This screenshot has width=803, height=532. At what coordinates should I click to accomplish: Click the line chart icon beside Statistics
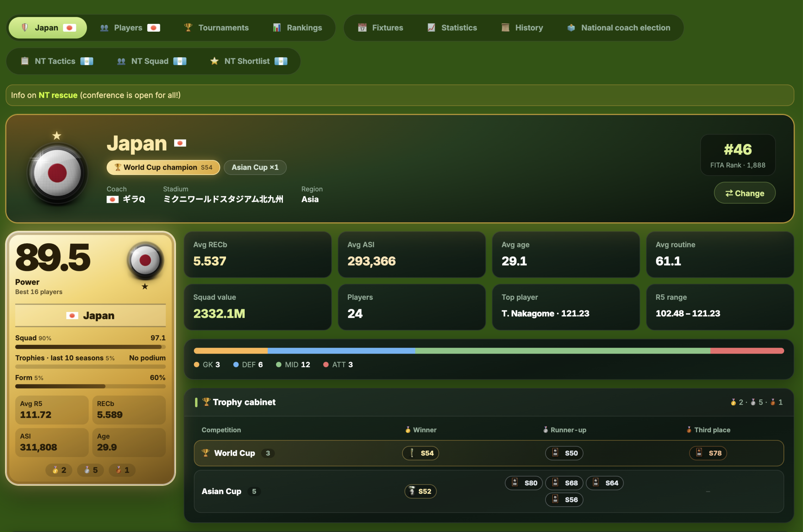pyautogui.click(x=431, y=28)
